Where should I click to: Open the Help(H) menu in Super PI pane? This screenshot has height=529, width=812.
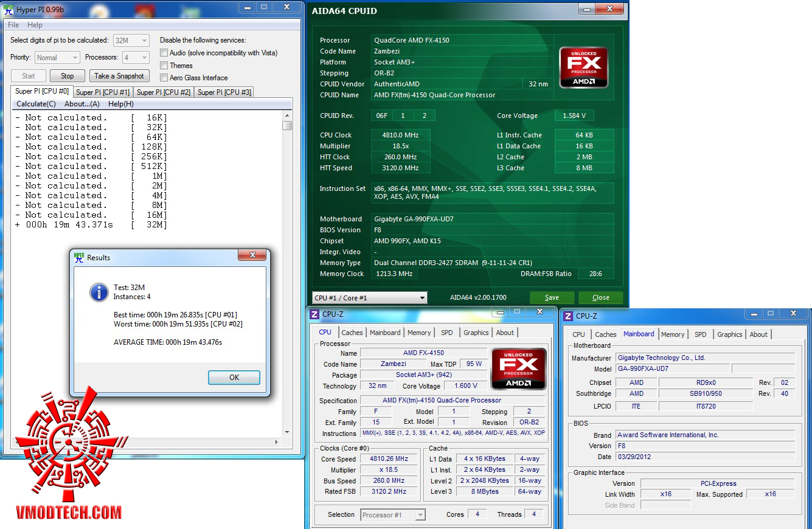(x=121, y=104)
